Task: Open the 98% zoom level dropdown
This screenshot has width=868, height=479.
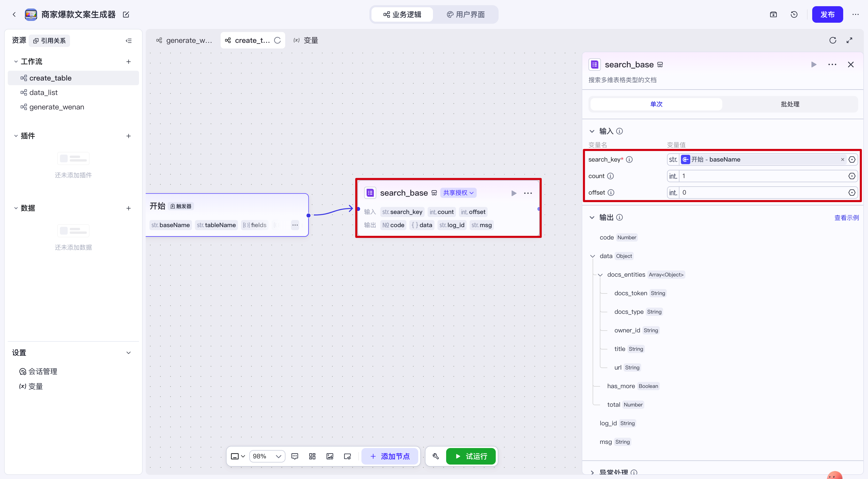Action: pos(267,456)
